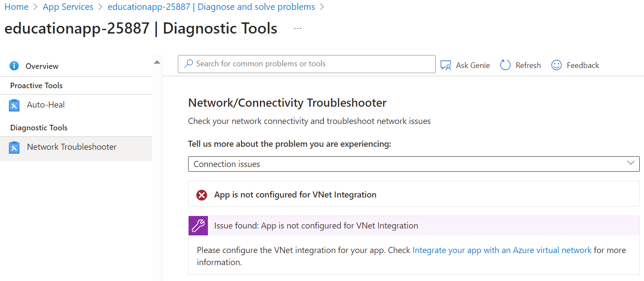
Task: Navigate to App Services breadcrumb
Action: coord(68,7)
